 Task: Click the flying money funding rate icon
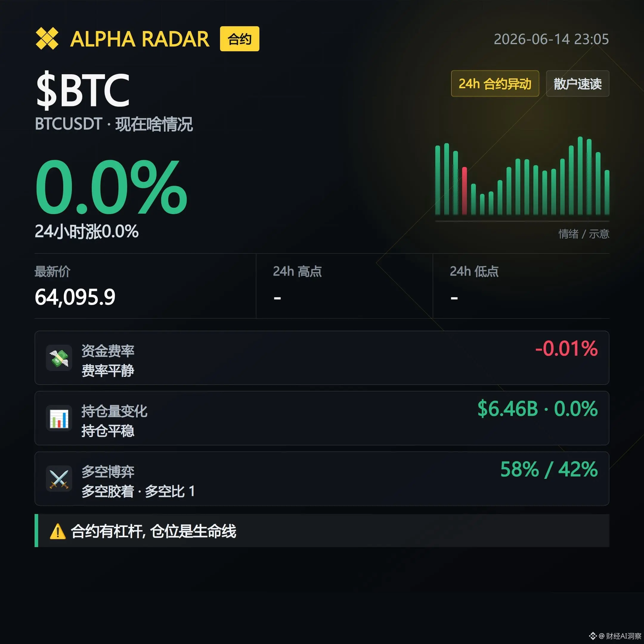click(59, 358)
